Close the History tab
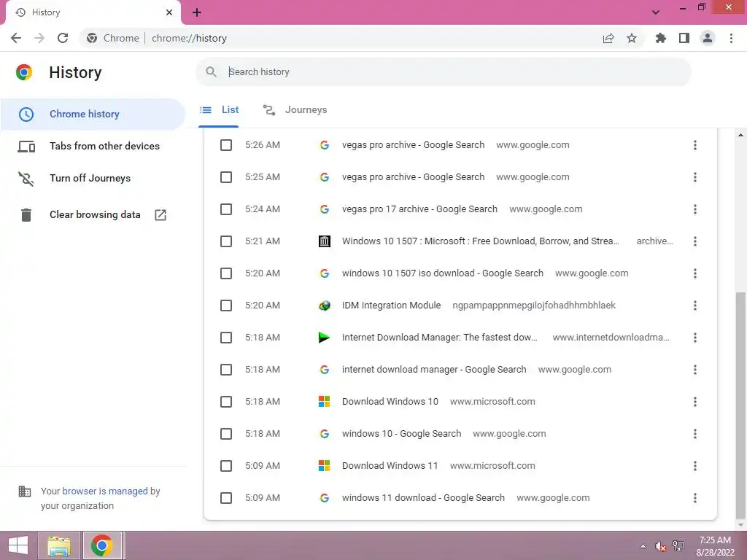Viewport: 747px width, 560px height. [x=169, y=12]
